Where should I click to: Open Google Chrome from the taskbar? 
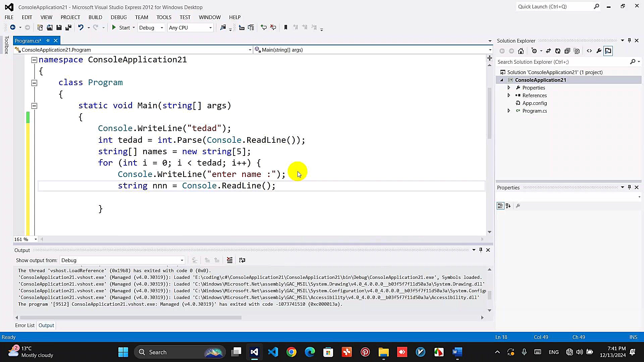(291, 352)
